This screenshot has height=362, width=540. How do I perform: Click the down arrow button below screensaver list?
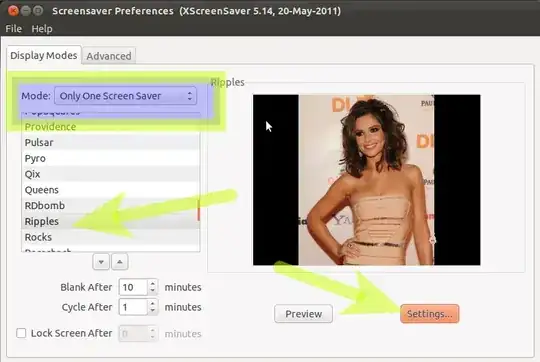101,262
